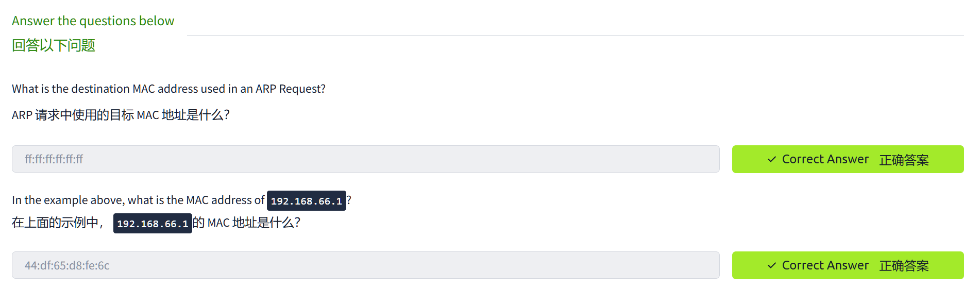Click the question mark after the English 192.168.66.1 chip

[349, 200]
